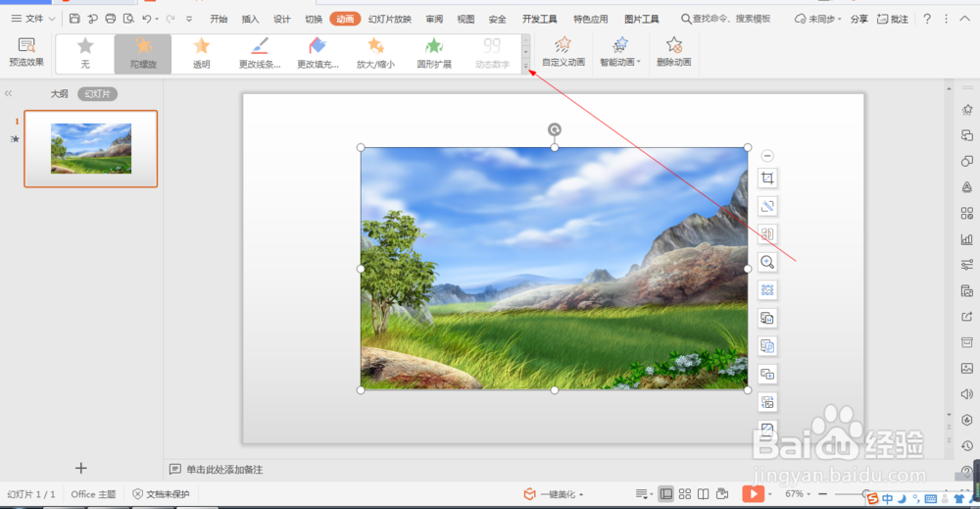Click the 批注 Comment button
The height and width of the screenshot is (509, 980).
point(893,20)
